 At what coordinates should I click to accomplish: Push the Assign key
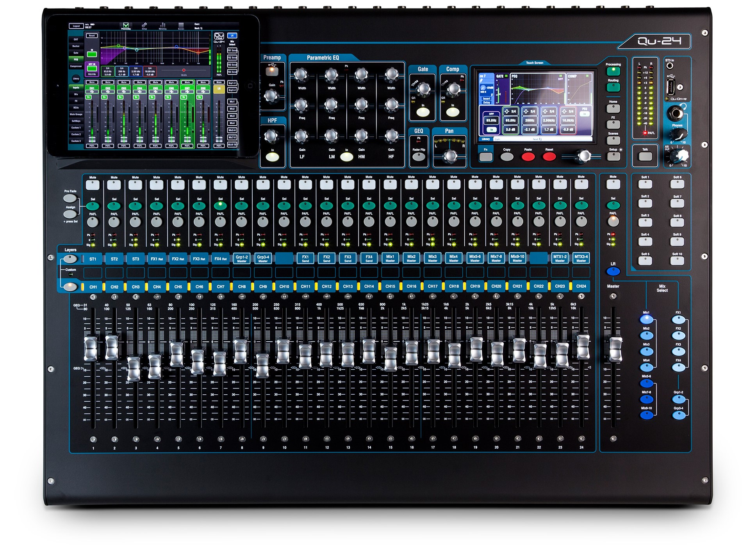click(x=70, y=214)
